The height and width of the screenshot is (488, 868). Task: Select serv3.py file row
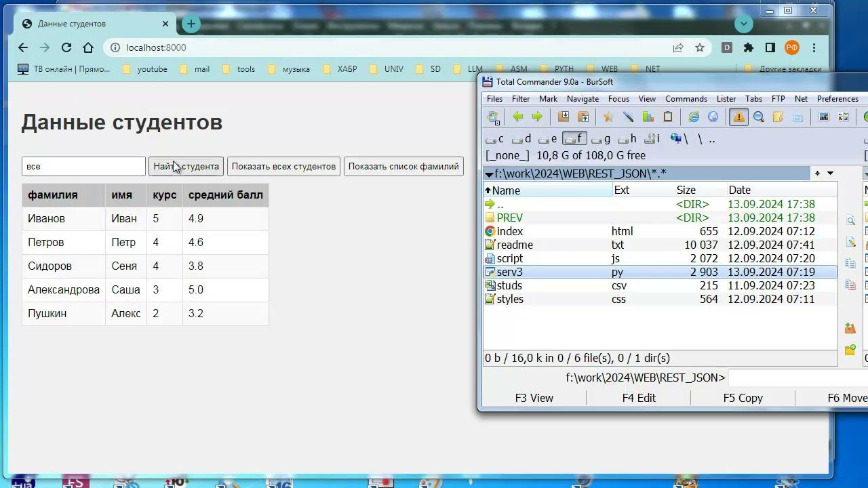click(x=660, y=272)
